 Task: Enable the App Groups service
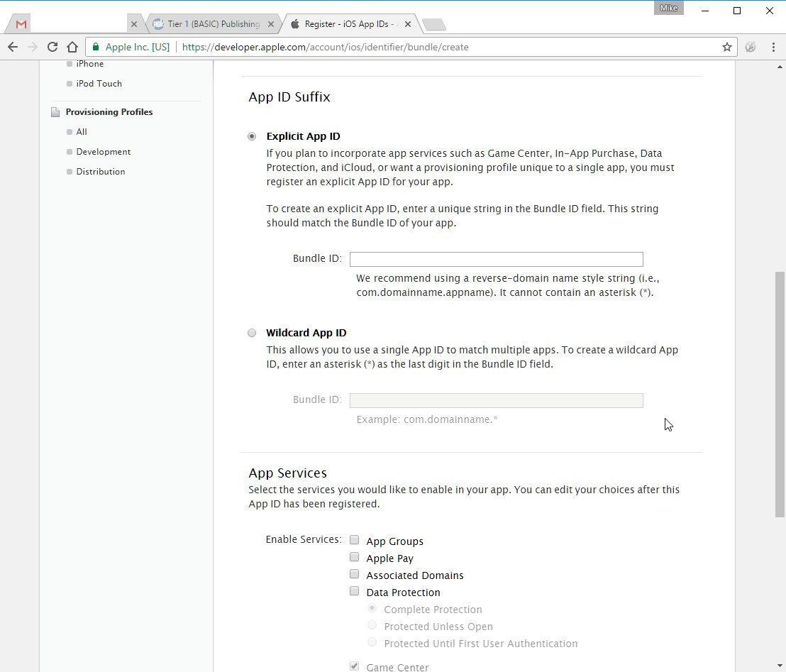coord(355,540)
